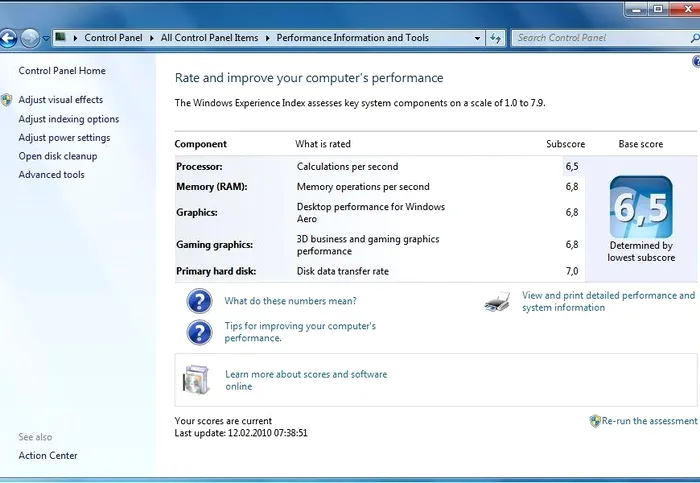Open Tips for improving your computer's performance

[x=300, y=332]
